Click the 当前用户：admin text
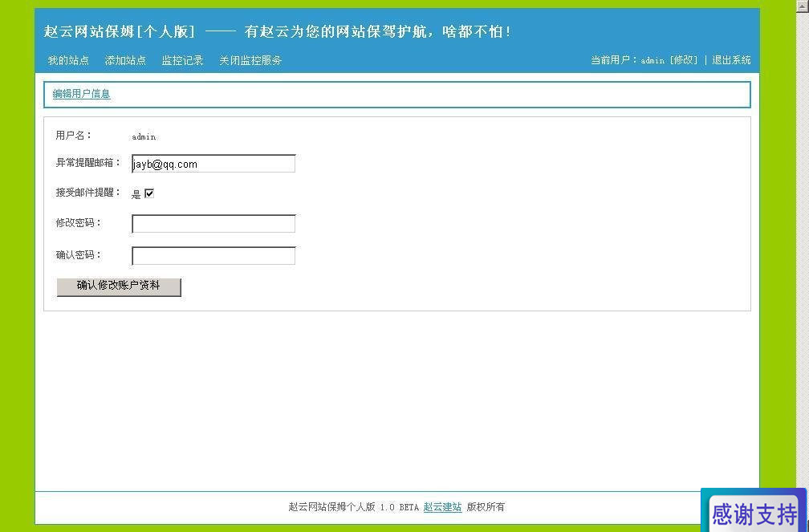The height and width of the screenshot is (532, 809). pos(628,60)
